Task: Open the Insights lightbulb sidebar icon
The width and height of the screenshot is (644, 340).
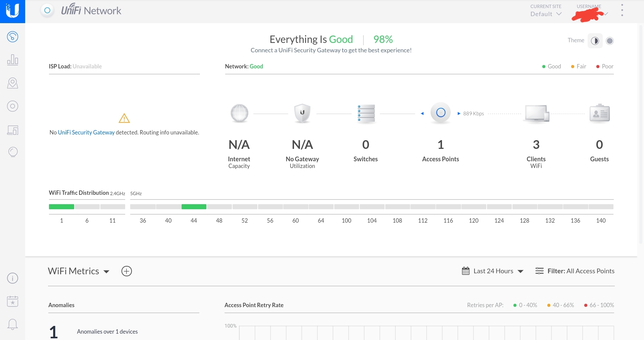Action: (12, 152)
